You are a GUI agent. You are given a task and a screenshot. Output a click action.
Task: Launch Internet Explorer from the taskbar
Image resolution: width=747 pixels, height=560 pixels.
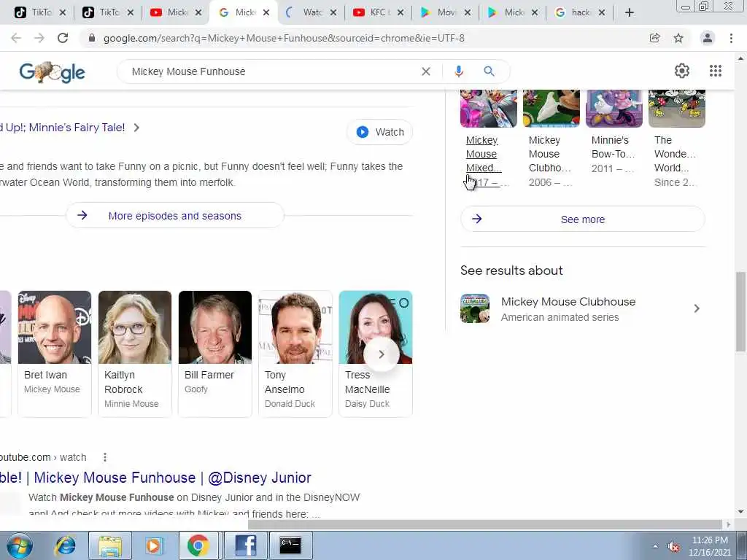tap(65, 545)
